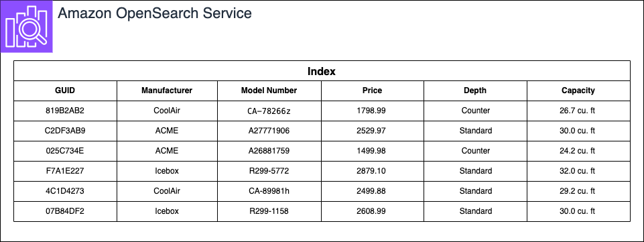Image resolution: width=644 pixels, height=242 pixels.
Task: Click the Manufacturer column header
Action: (167, 90)
